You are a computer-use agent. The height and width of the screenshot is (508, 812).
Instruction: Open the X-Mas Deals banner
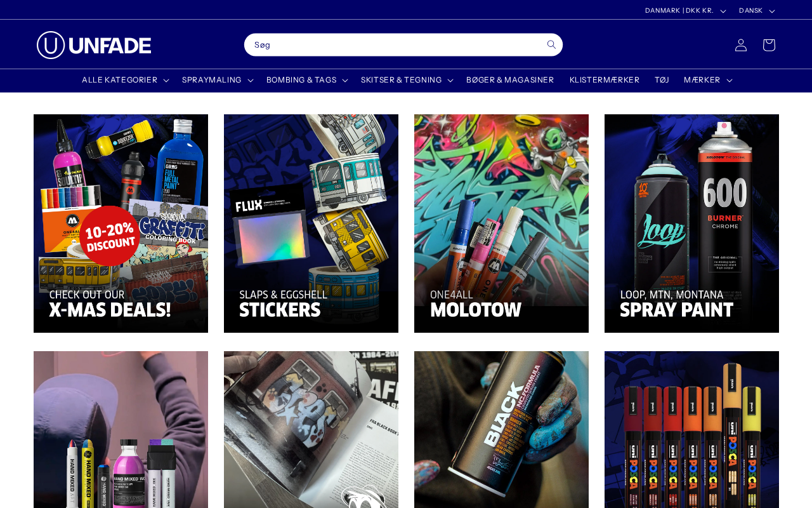pyautogui.click(x=121, y=224)
